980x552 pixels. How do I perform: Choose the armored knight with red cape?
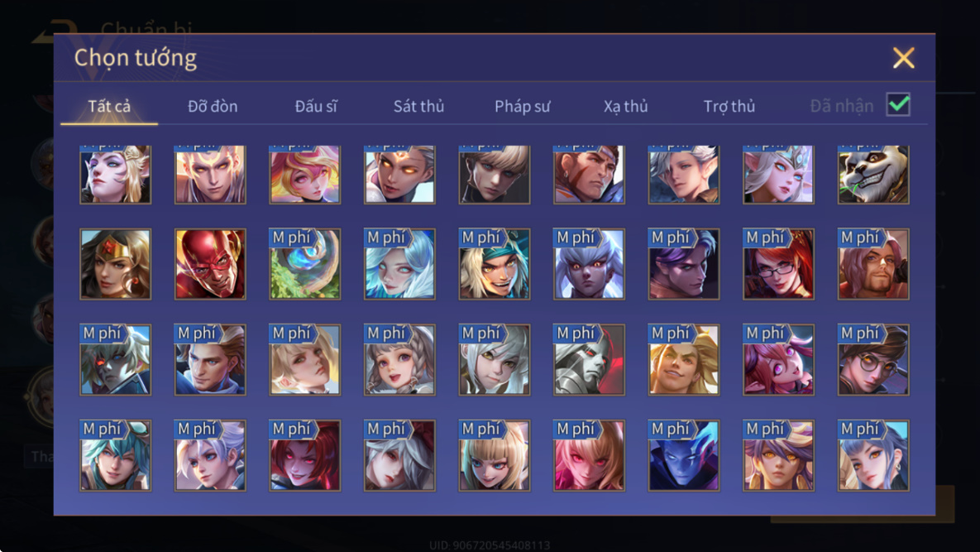(589, 359)
